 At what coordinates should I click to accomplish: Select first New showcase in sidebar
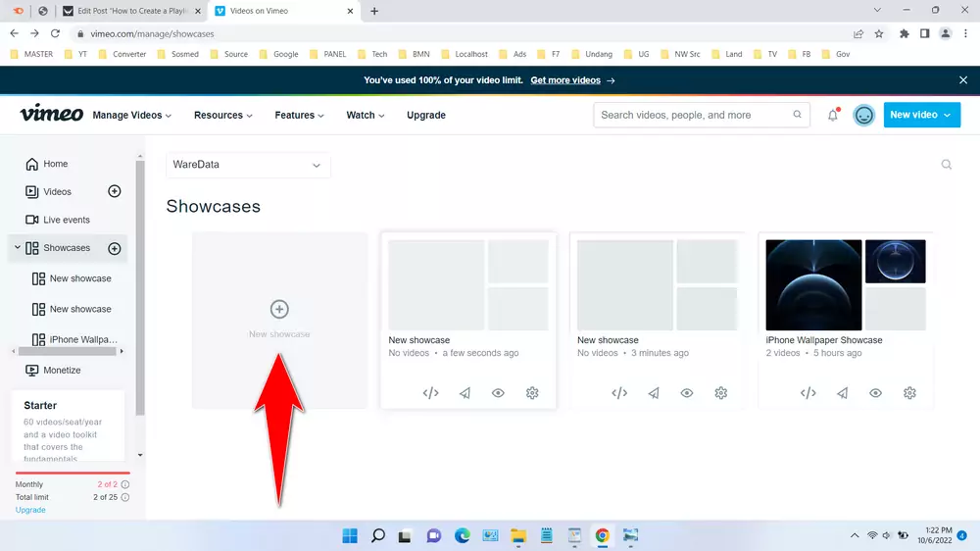click(x=73, y=278)
